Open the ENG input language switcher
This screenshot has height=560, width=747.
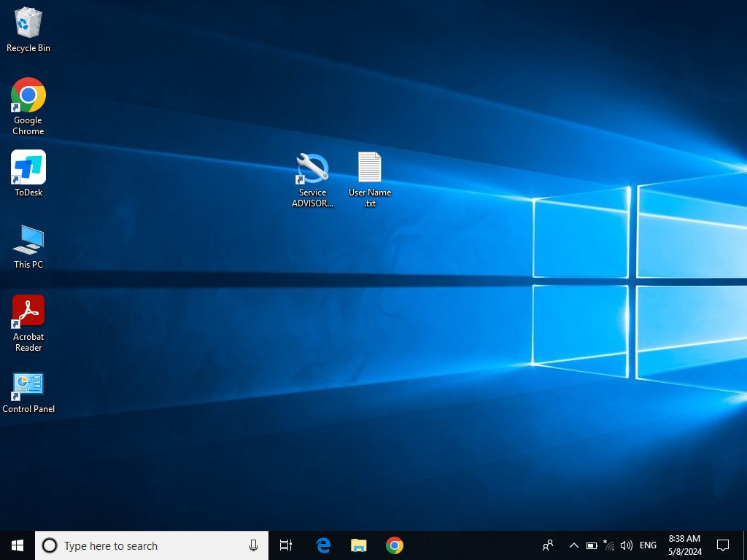point(648,545)
